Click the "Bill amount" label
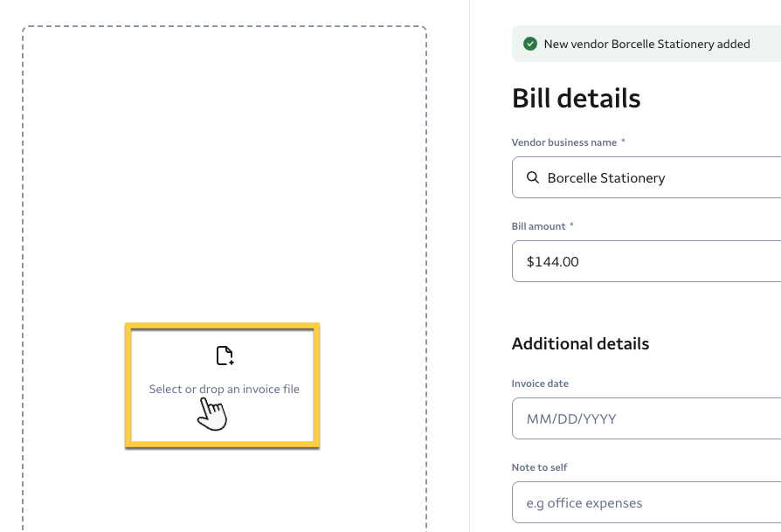The image size is (781, 532). click(x=538, y=226)
